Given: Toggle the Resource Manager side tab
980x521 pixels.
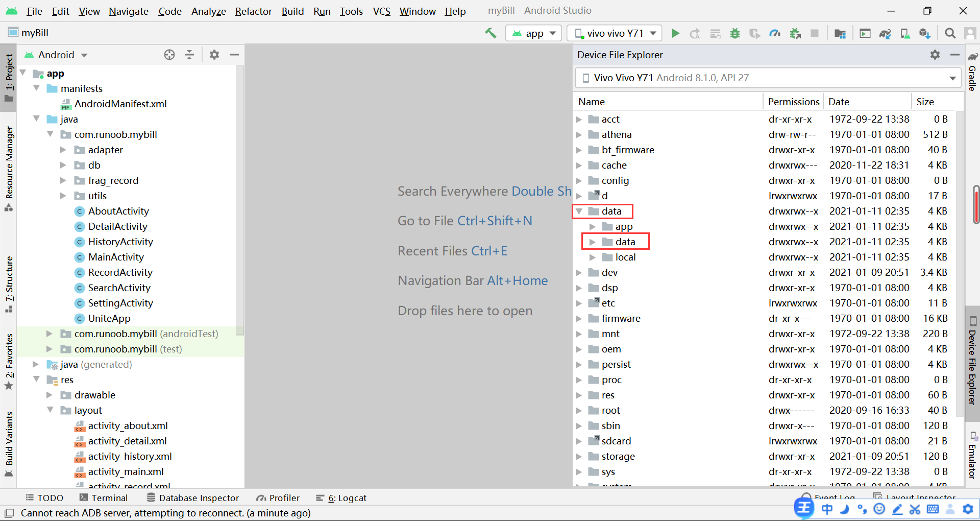Looking at the screenshot, I should pyautogui.click(x=9, y=169).
